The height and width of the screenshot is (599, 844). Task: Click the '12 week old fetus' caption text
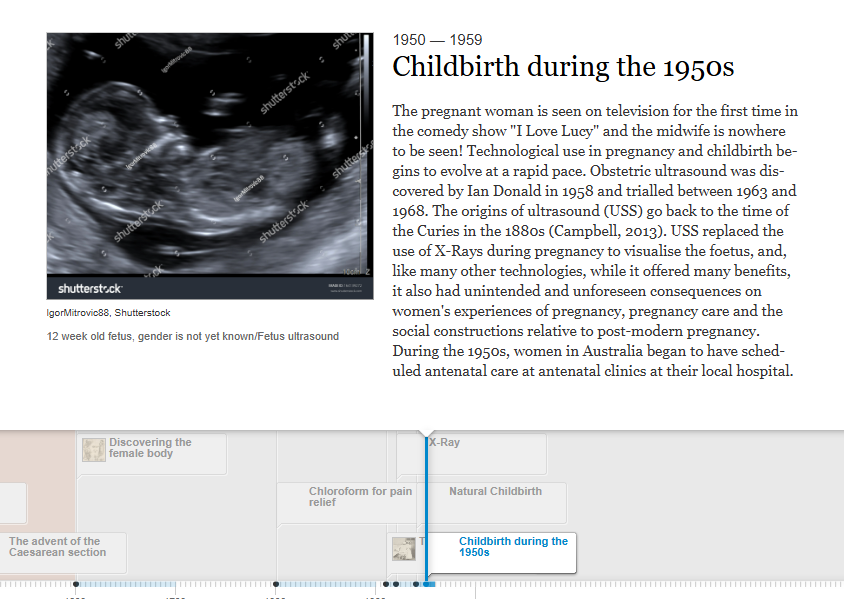(192, 336)
